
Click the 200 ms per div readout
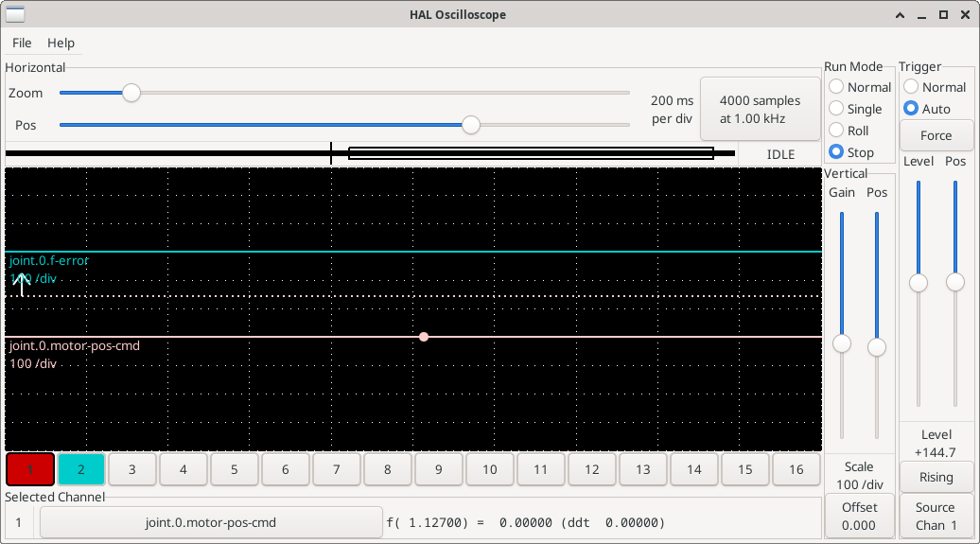click(x=672, y=110)
